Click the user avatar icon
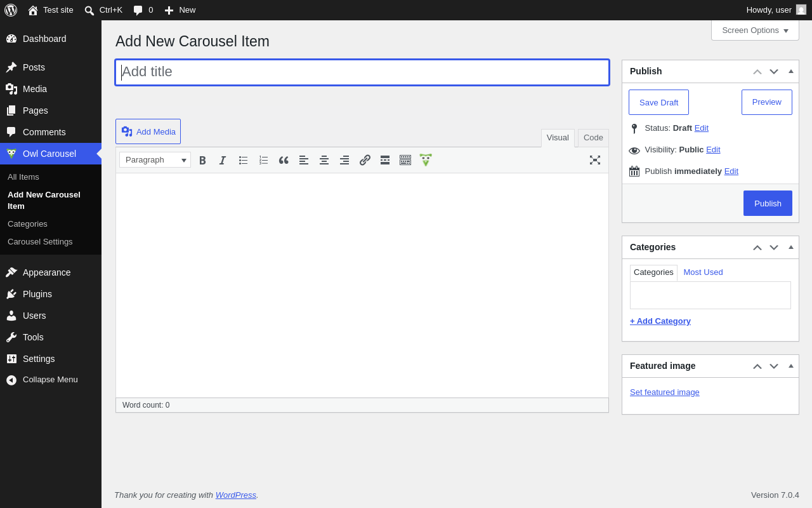The image size is (812, 508). 801,10
